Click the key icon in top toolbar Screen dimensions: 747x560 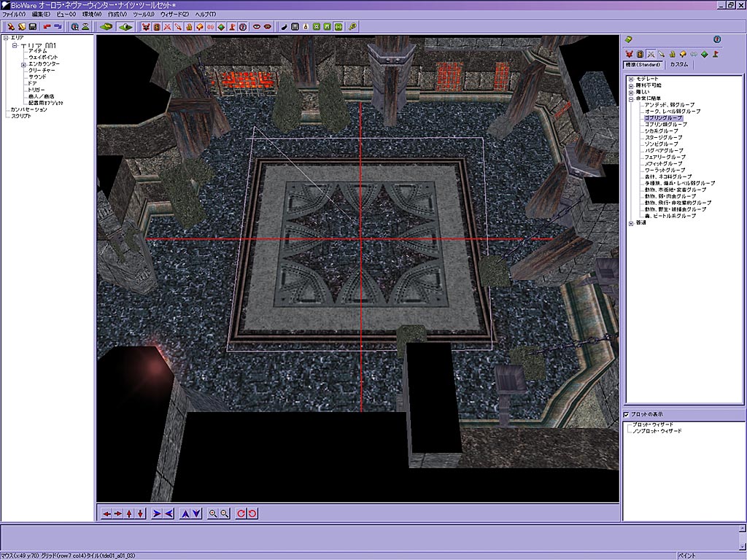pyautogui.click(x=352, y=27)
